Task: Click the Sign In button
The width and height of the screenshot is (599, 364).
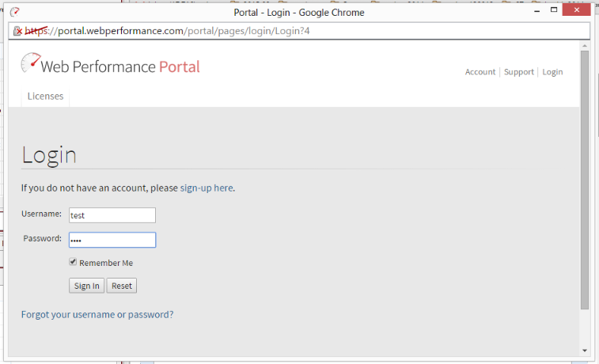Action: click(87, 286)
